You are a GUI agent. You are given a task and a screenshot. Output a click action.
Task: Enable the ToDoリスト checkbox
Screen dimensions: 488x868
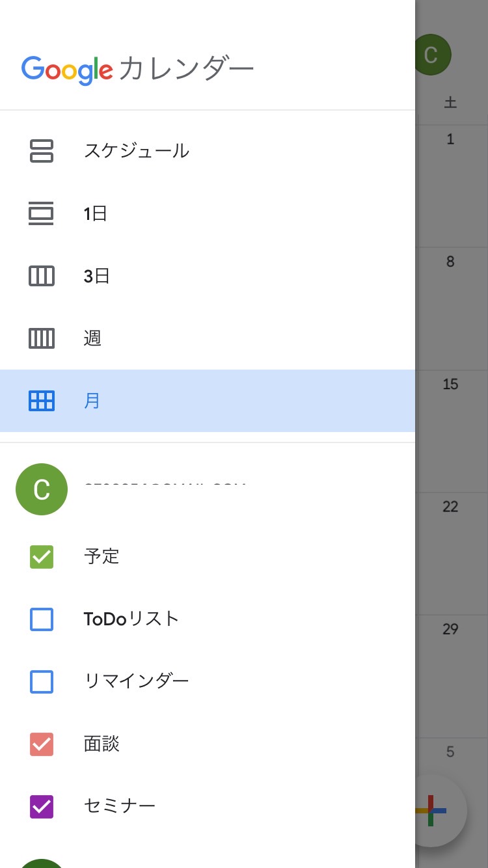pos(42,619)
